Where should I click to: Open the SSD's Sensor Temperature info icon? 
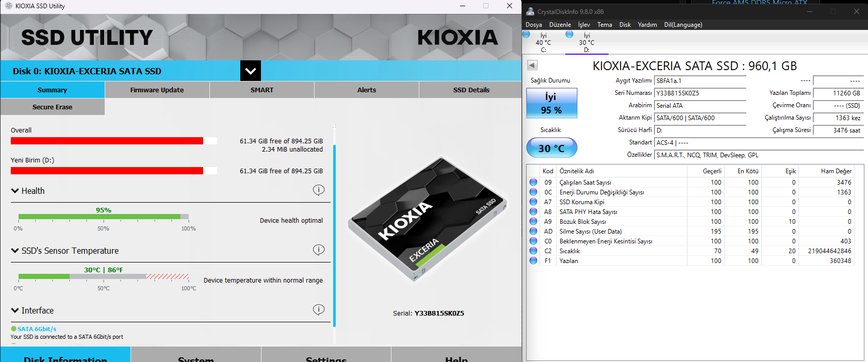[319, 250]
